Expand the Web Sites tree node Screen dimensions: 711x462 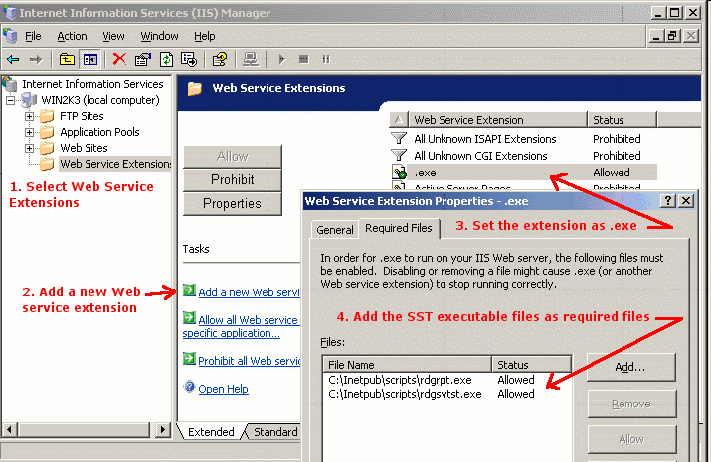pos(29,148)
